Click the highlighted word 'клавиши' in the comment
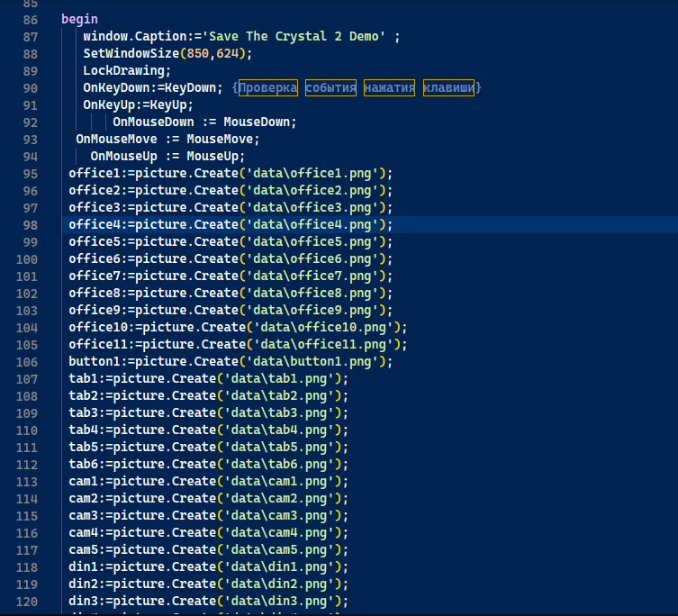This screenshot has height=616, width=678. 449,87
